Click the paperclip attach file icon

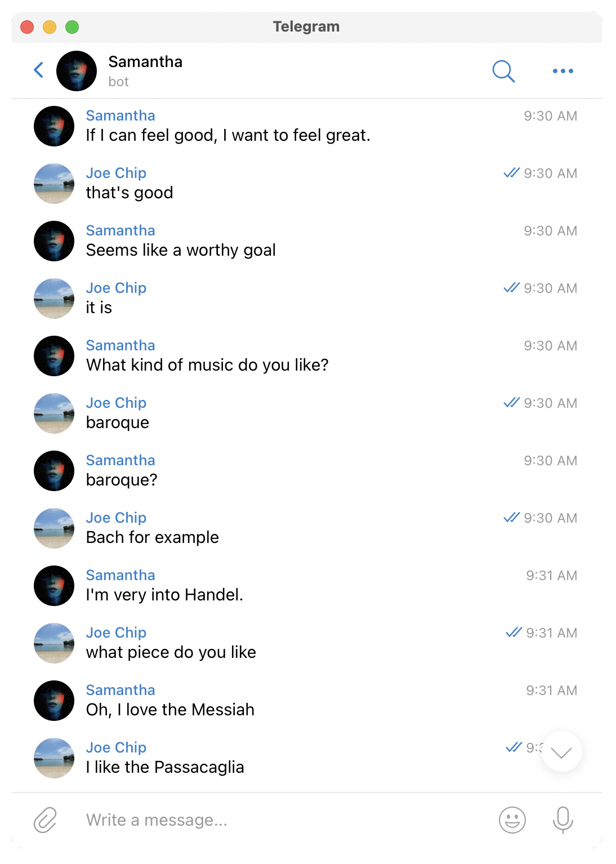point(46,820)
